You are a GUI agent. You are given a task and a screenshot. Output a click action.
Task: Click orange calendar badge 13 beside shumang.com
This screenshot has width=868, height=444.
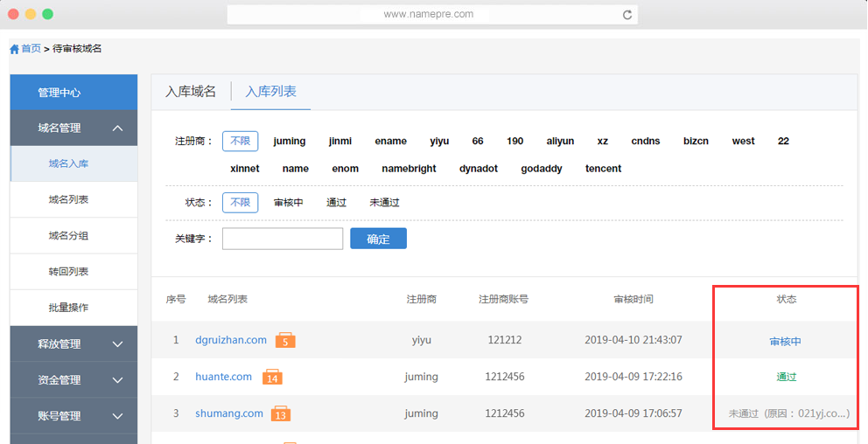pos(280,413)
